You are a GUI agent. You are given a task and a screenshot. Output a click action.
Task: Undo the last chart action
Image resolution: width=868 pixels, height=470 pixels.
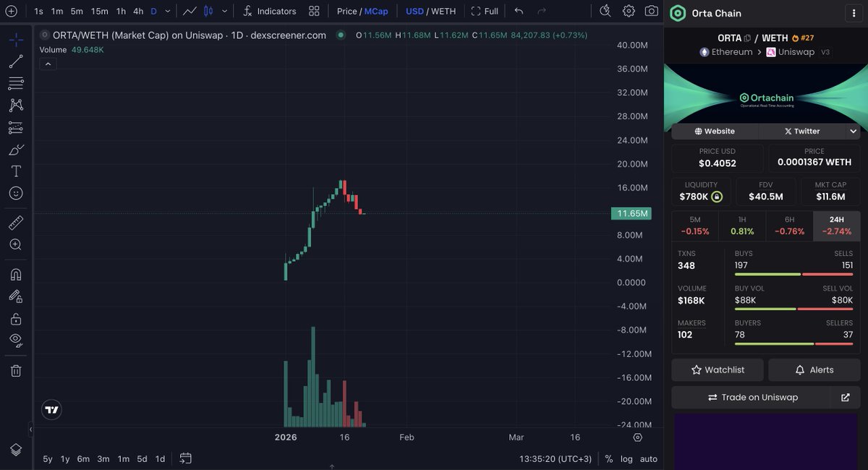point(519,11)
